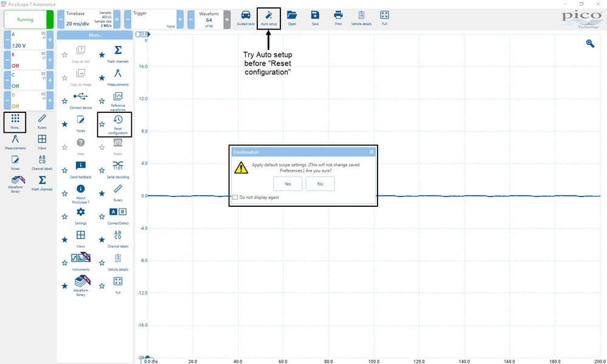Click the Print icon in toolbar
Viewport: 607px width, 364px height.
tap(338, 18)
